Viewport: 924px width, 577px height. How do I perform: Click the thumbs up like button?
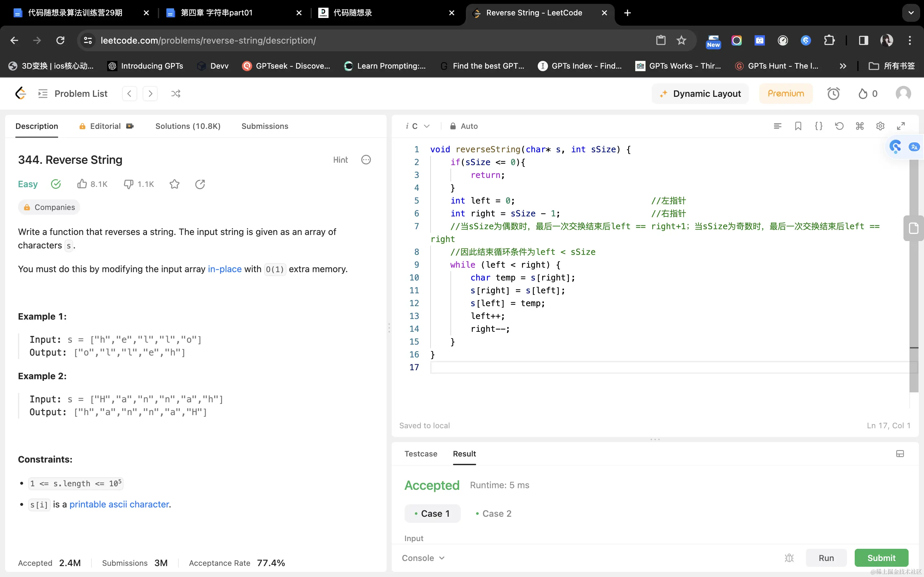pos(82,184)
